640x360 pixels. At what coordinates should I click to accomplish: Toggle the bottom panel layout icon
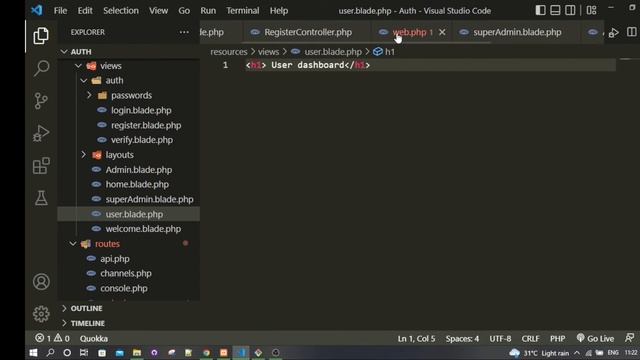555,10
